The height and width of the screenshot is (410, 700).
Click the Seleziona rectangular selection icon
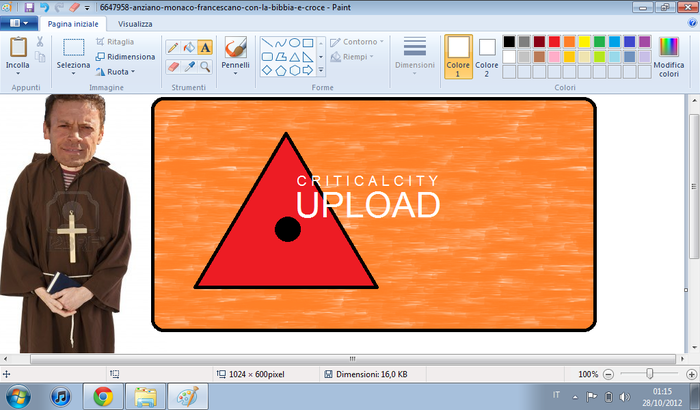click(74, 47)
